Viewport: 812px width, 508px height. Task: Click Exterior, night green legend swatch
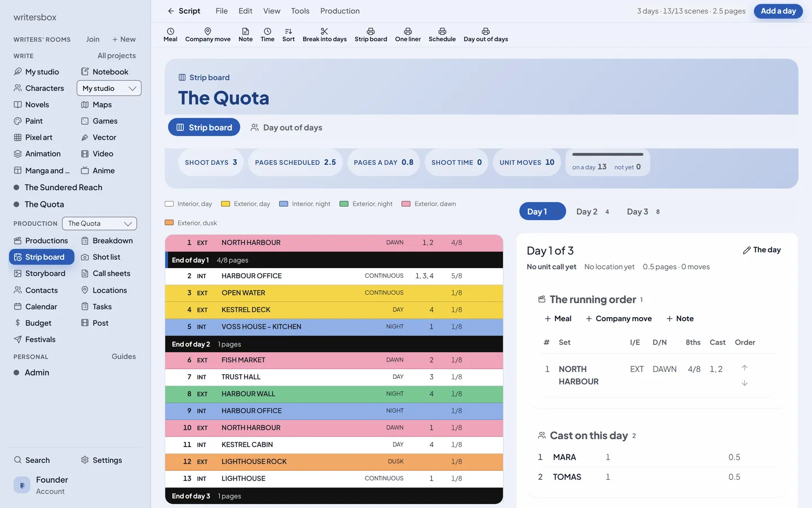(x=344, y=204)
